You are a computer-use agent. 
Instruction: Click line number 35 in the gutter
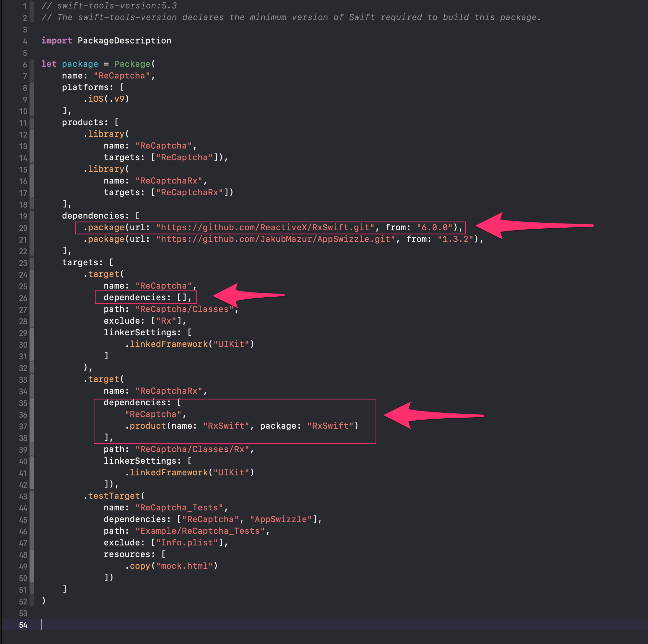point(23,403)
